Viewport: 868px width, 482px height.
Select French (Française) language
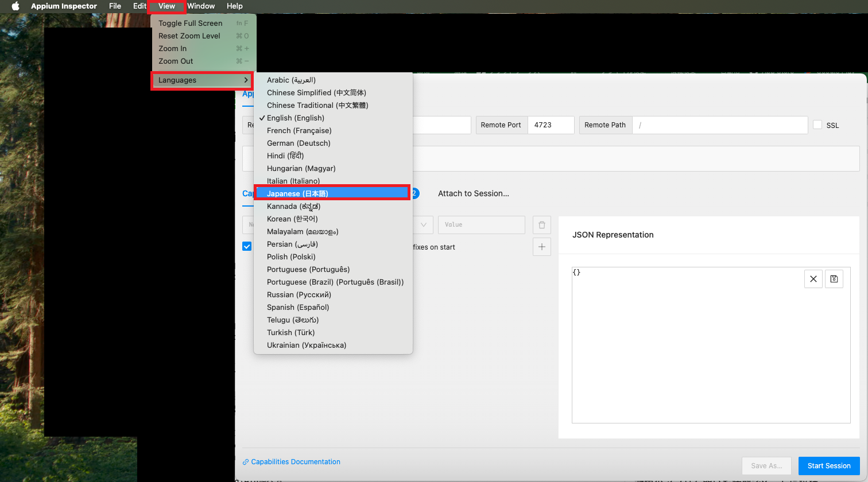tap(333, 131)
